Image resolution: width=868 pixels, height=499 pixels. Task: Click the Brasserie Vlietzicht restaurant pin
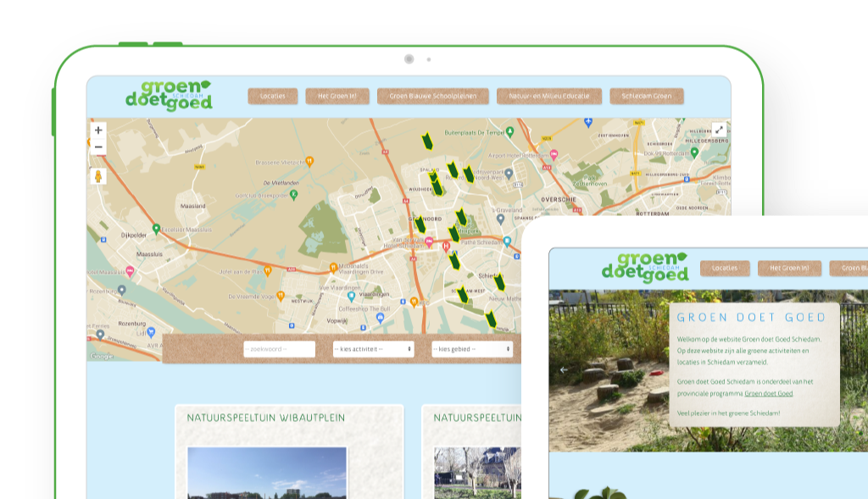click(310, 162)
